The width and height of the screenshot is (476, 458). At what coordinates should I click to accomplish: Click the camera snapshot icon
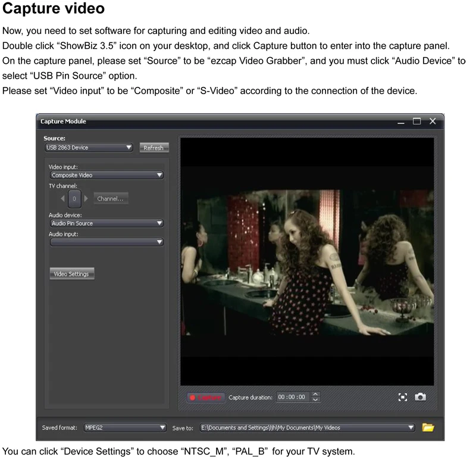(x=420, y=397)
